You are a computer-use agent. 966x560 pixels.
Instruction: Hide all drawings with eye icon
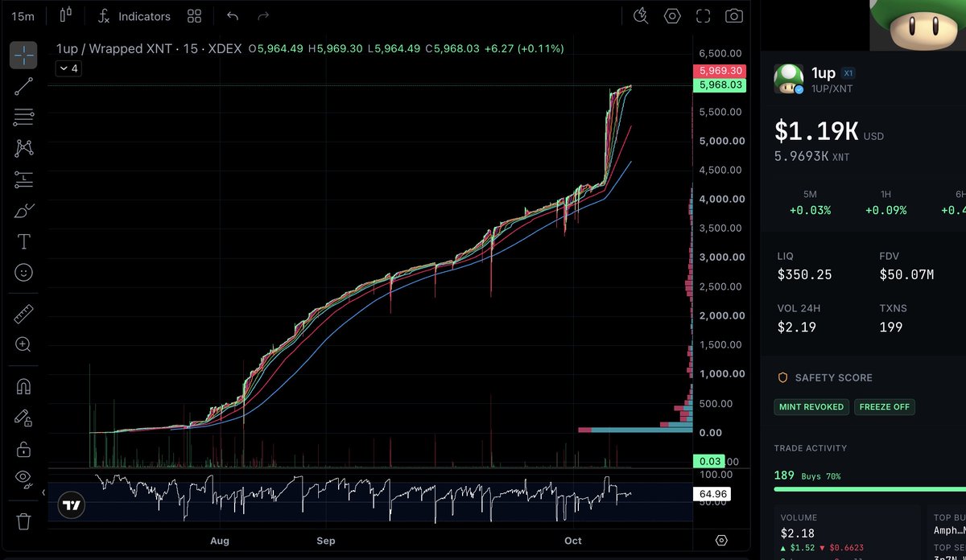[x=23, y=480]
